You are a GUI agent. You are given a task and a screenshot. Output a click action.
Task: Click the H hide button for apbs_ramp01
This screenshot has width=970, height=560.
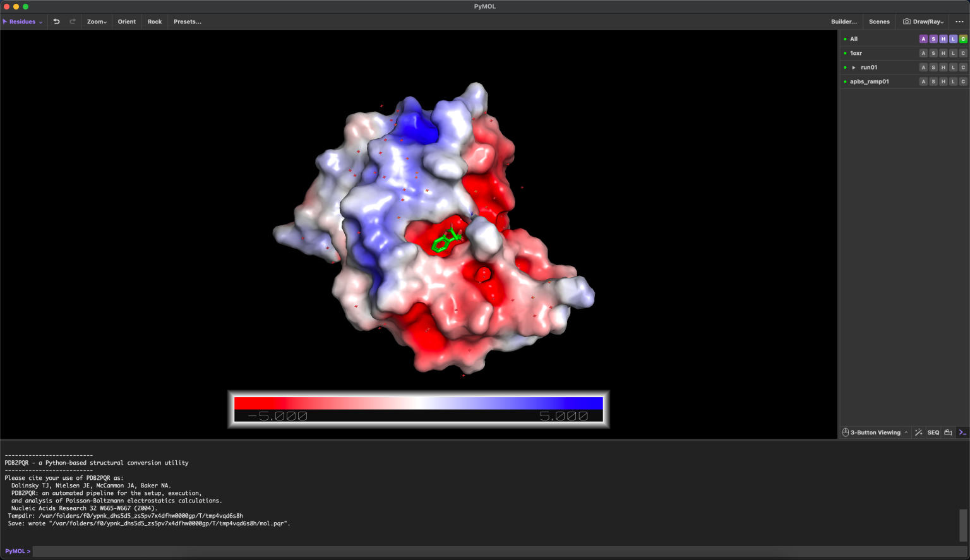pyautogui.click(x=943, y=81)
